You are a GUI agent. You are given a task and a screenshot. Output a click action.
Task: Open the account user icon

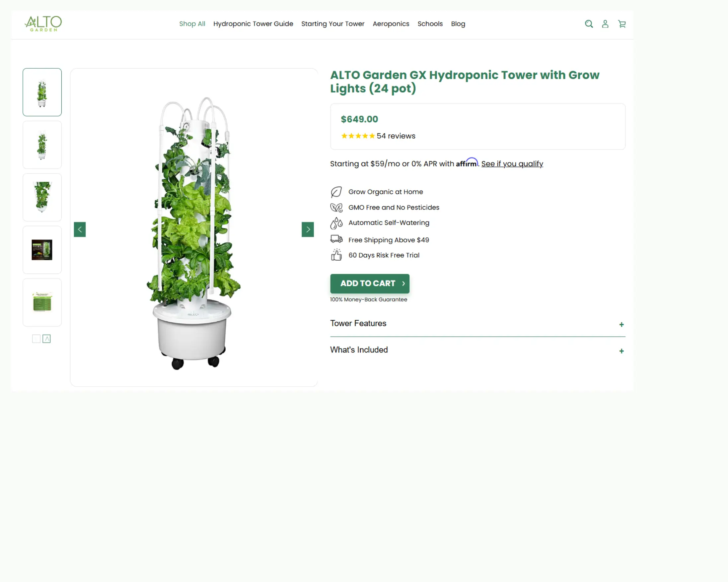coord(605,24)
